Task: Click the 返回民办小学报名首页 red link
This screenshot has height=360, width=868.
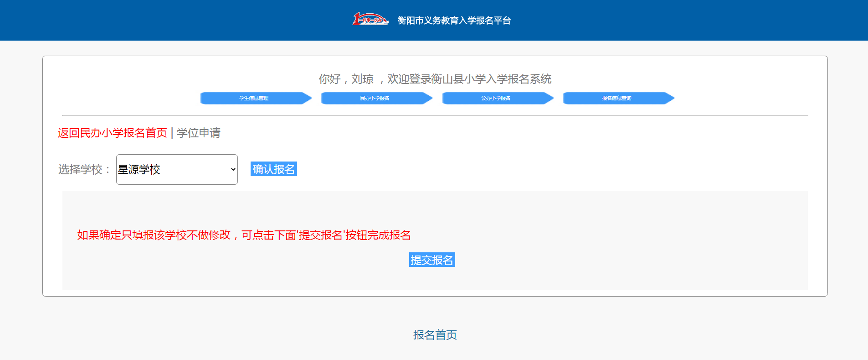Action: tap(113, 133)
